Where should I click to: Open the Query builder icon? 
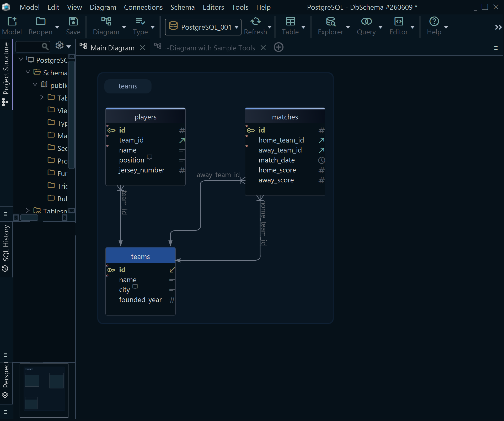(x=366, y=22)
